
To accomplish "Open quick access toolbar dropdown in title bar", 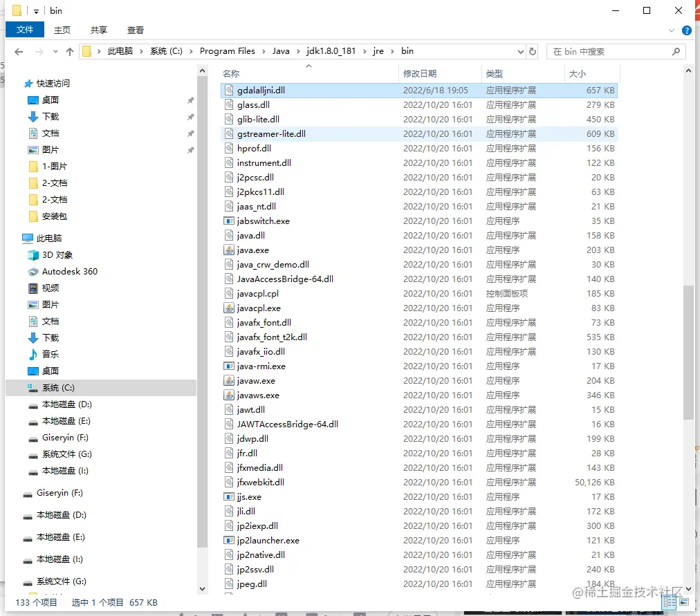I will click(x=36, y=11).
